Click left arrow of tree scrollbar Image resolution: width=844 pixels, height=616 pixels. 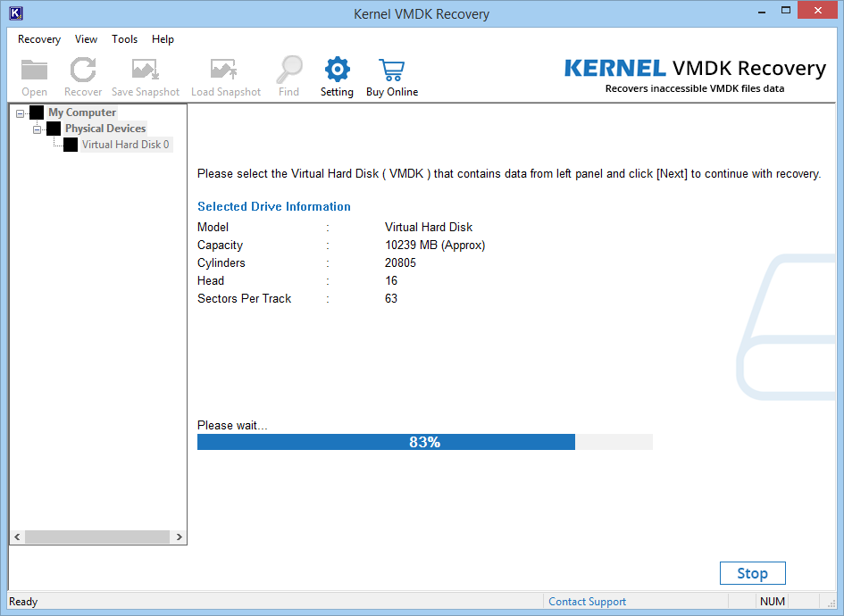tap(17, 537)
